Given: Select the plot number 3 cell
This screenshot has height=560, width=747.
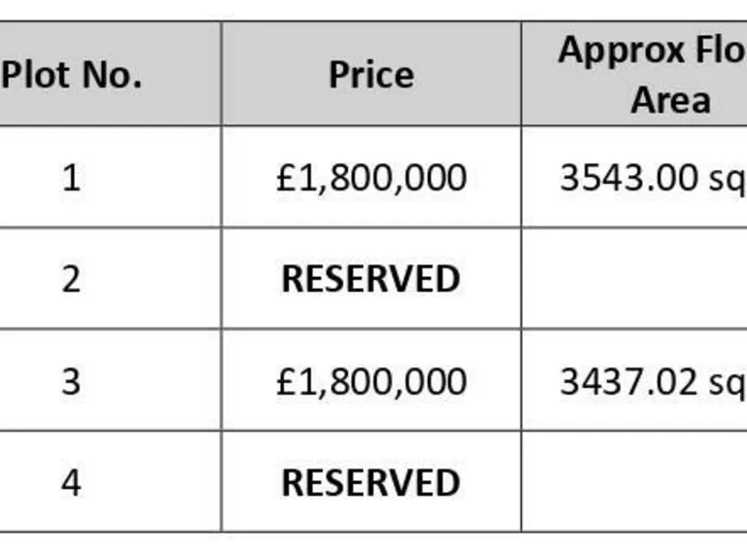Looking at the screenshot, I should (71, 381).
